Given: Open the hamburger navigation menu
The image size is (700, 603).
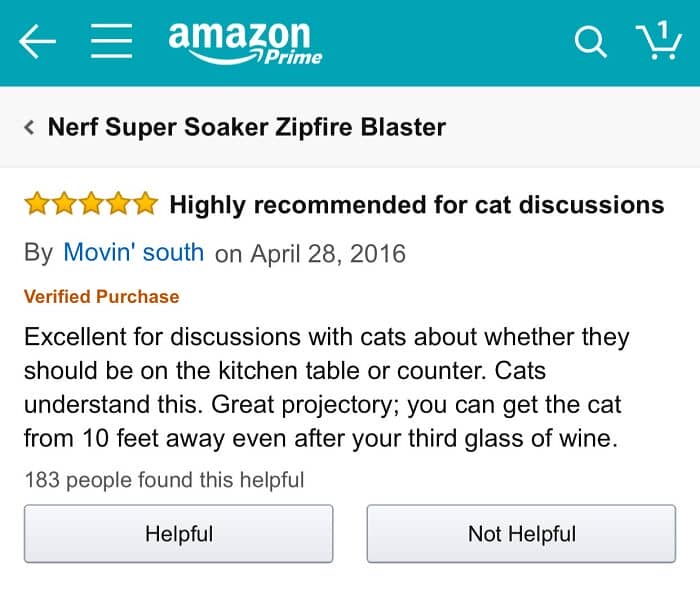Looking at the screenshot, I should click(113, 42).
